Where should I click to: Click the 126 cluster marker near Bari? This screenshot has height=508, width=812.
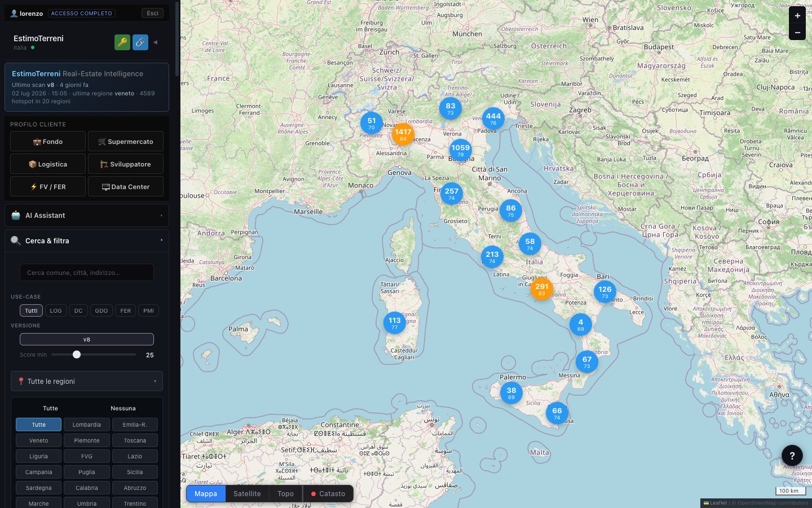[x=605, y=292]
